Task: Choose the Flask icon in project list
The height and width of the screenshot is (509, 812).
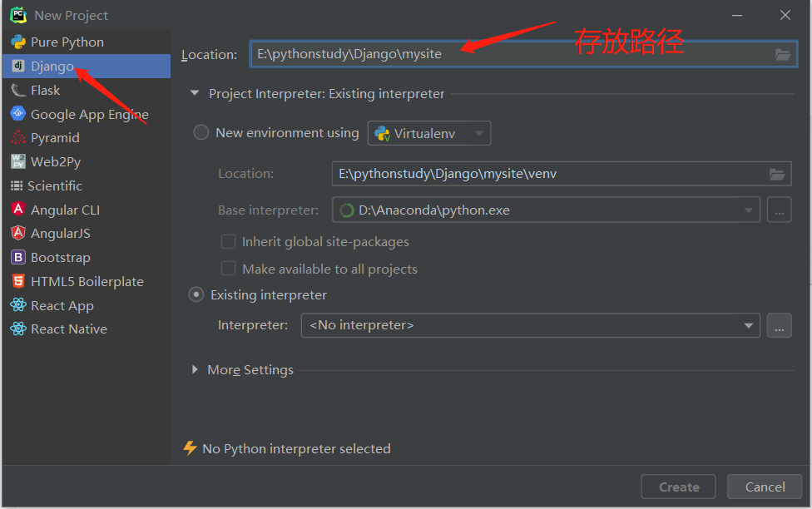Action: [x=17, y=90]
